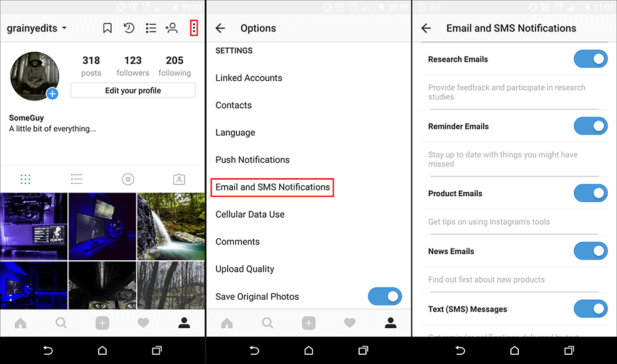Viewport: 617px width, 364px height.
Task: View 205 following list
Action: click(x=175, y=66)
